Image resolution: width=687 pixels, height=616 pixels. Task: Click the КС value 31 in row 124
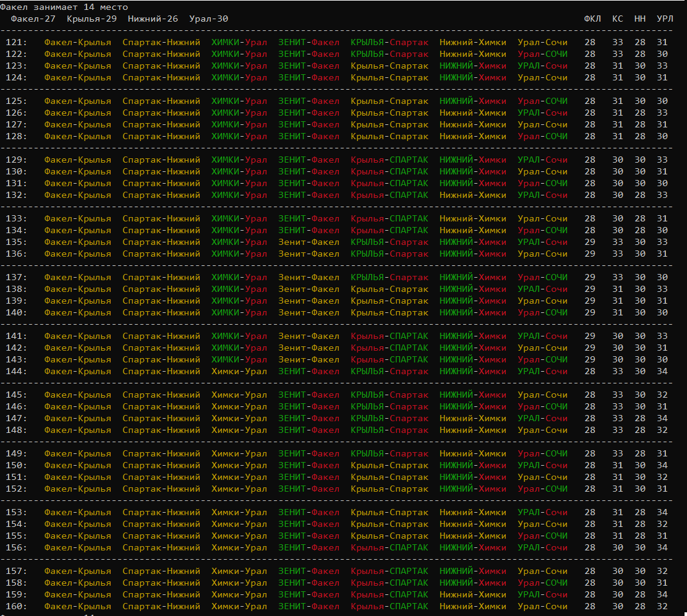617,77
